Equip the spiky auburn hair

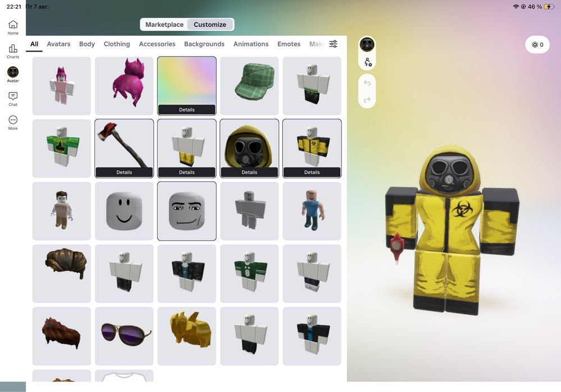pyautogui.click(x=62, y=336)
